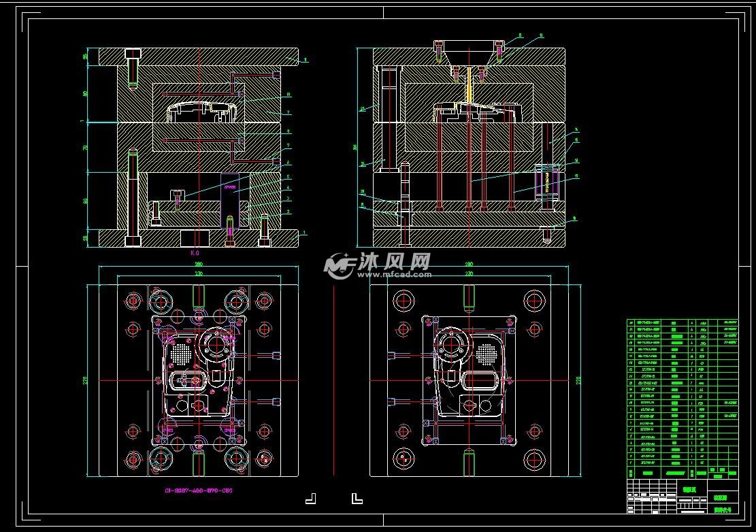Screen dimensions: 756x532
Task: Click the "280" dimension above the left plan view
Action: tap(198, 264)
